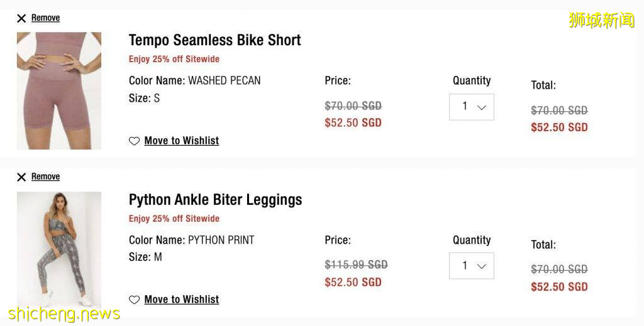644x326 pixels.
Task: Click the heart icon for Tempo Bike Short
Action: click(x=134, y=141)
